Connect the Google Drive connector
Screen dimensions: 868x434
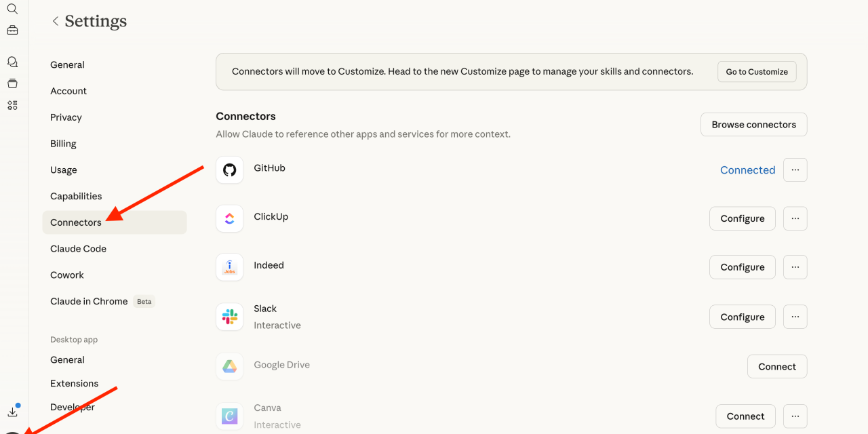coord(776,366)
